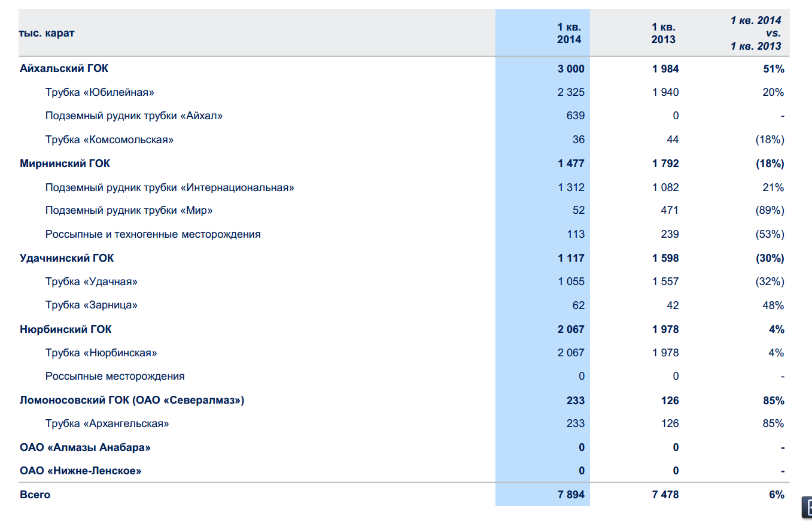Screen dimensions: 812x524
Task: Select the «тыс. карат» header label
Action: (47, 33)
